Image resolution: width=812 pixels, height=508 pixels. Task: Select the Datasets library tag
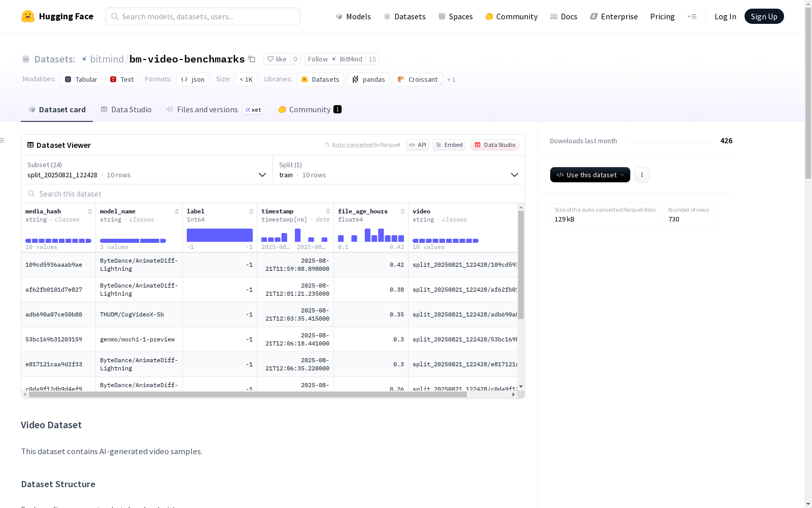pos(320,79)
